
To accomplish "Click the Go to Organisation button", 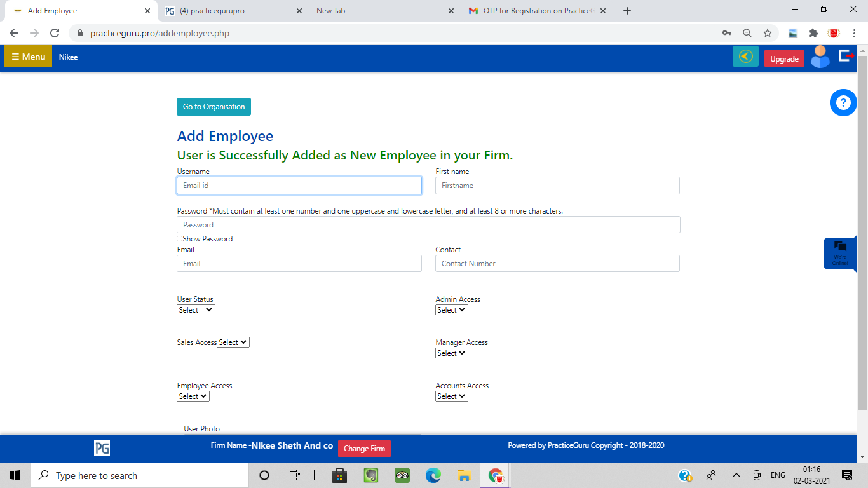I will point(214,107).
